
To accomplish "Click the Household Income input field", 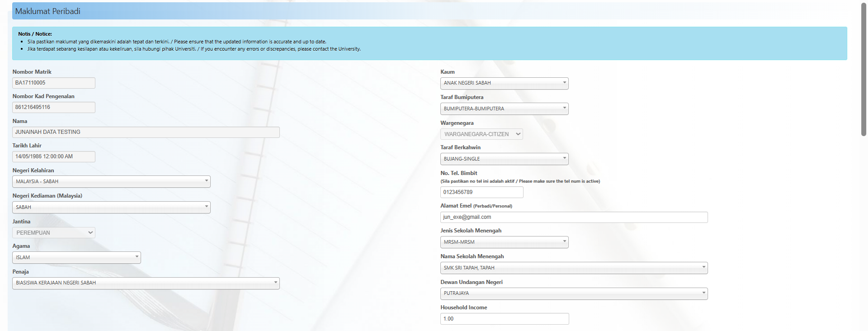I will click(504, 319).
